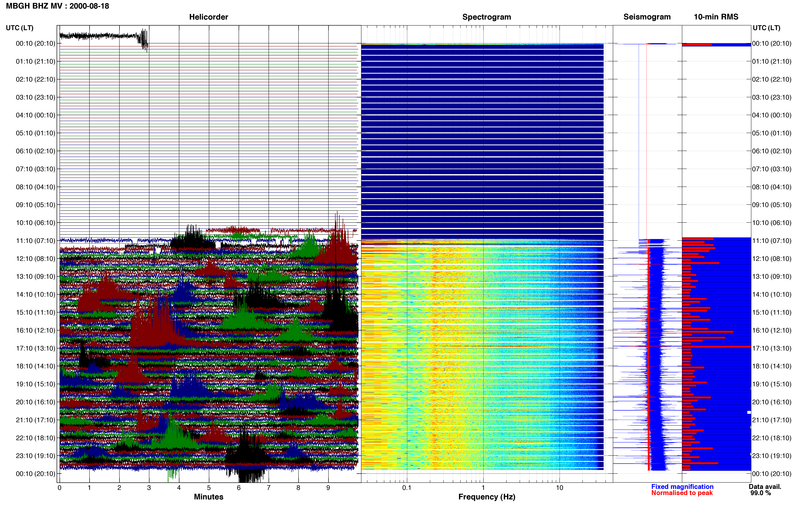The image size is (812, 508).
Task: Click the left '13:10 (09:10)' time label
Action: (x=36, y=277)
